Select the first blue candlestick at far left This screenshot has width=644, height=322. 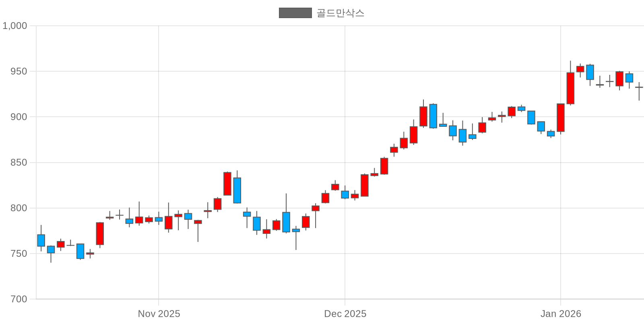click(x=41, y=240)
